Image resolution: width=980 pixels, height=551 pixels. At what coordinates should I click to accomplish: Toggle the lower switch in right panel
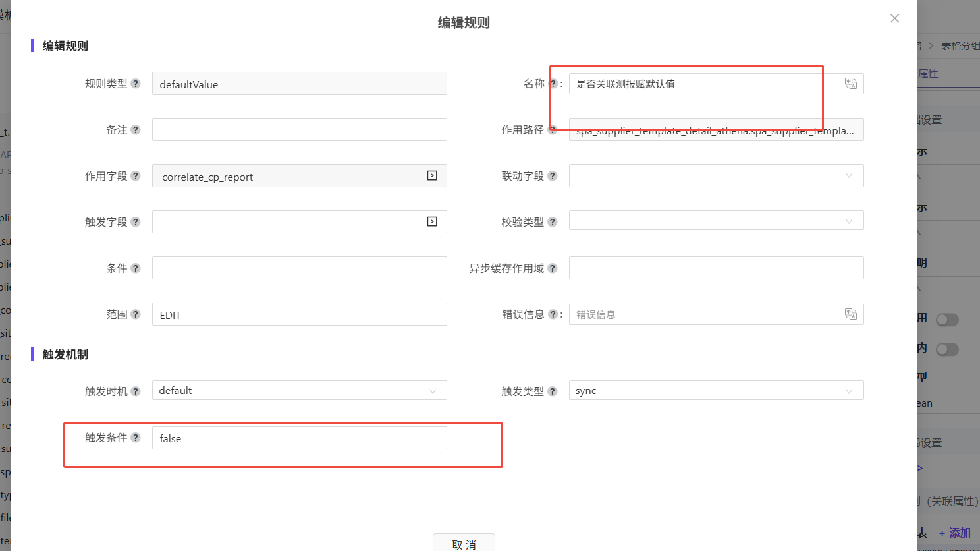(x=947, y=349)
